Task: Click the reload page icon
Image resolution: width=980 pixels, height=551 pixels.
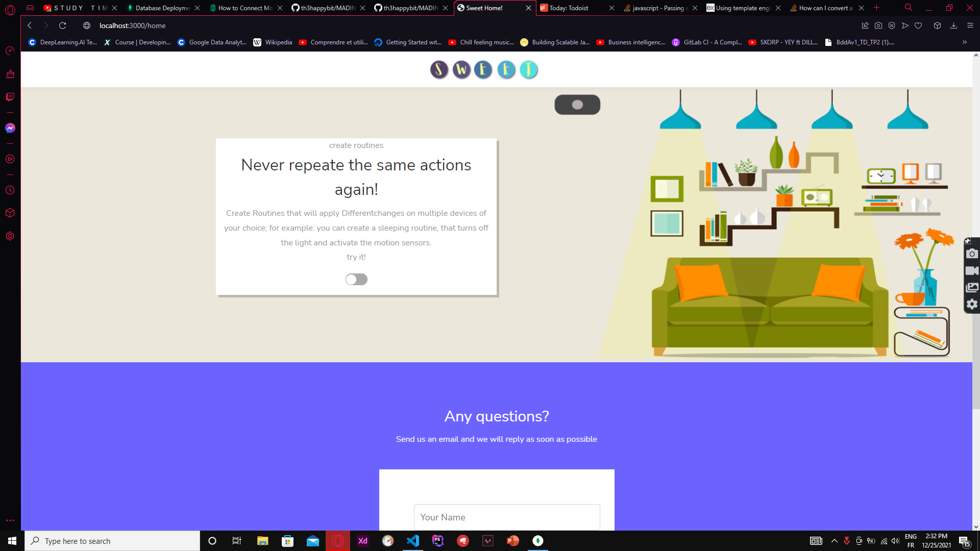Action: tap(62, 26)
